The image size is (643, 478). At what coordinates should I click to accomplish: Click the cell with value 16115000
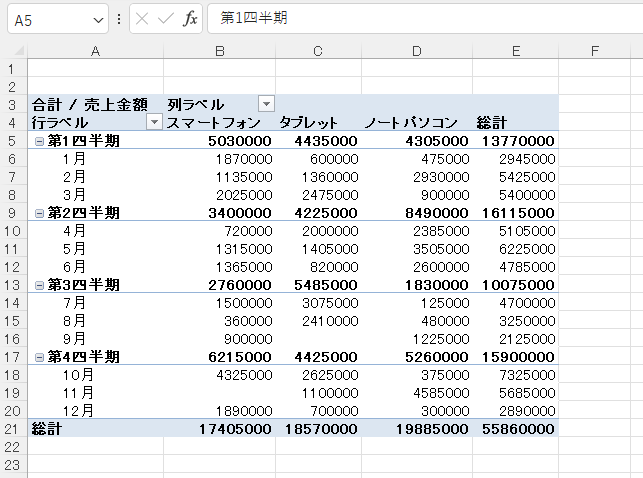pyautogui.click(x=518, y=213)
